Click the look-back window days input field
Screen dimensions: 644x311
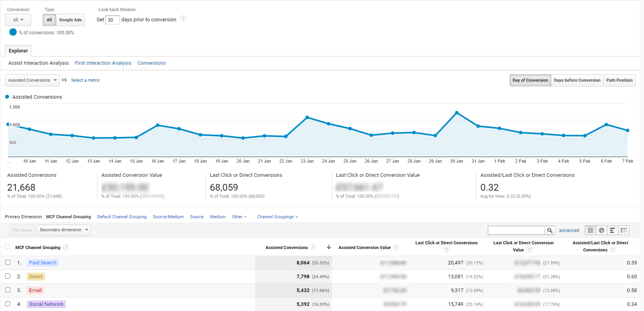click(x=112, y=20)
